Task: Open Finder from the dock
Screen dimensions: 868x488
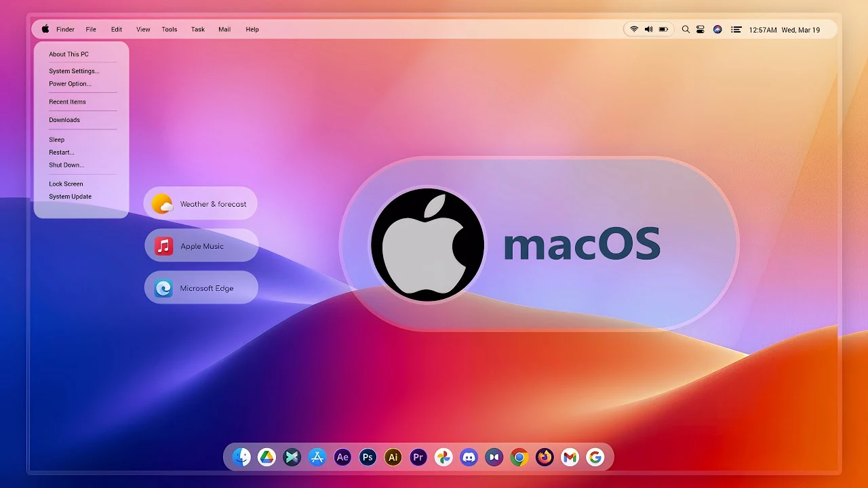Action: [x=241, y=457]
